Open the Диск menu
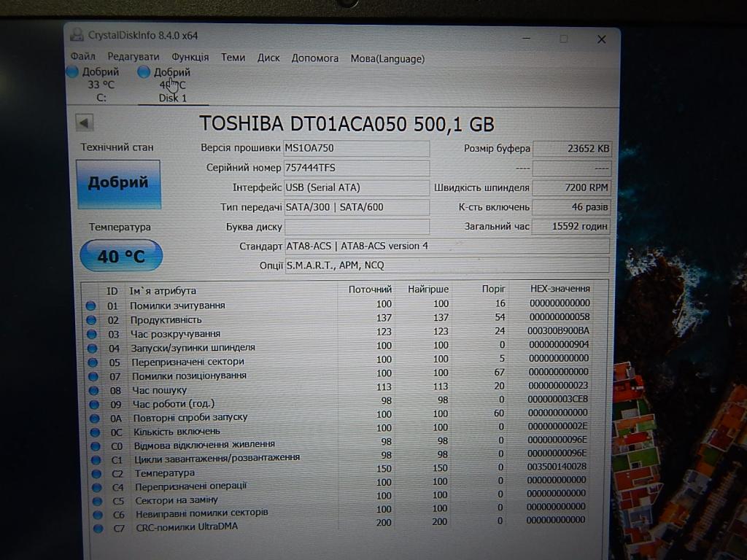This screenshot has width=747, height=560. 268,58
